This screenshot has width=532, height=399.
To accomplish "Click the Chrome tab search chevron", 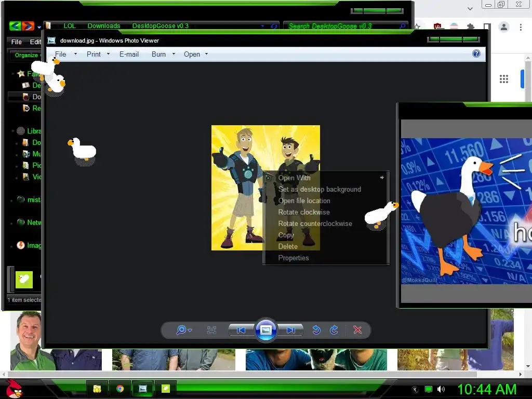I will [x=470, y=8].
